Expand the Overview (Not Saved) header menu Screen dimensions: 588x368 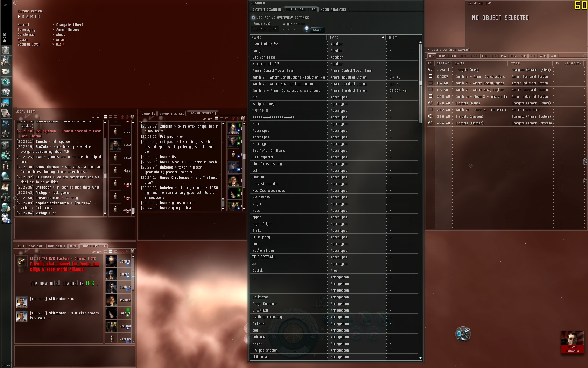point(429,50)
